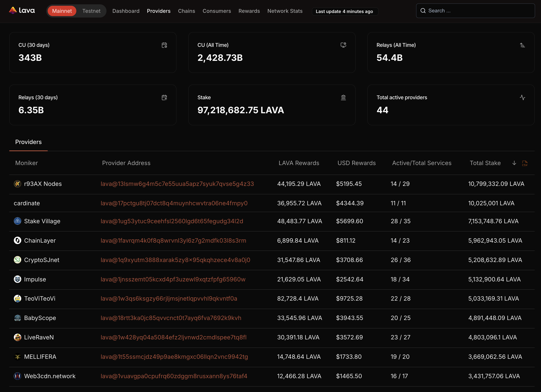Screen dimensions: 541x392
Task: Click the calendar icon on CU (30 days) card
Action: coord(164,45)
